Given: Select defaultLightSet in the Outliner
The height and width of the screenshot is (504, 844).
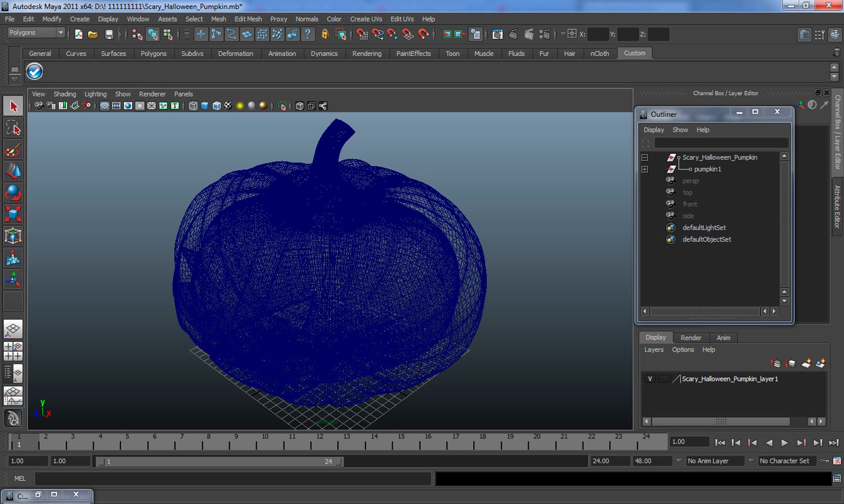Looking at the screenshot, I should coord(703,228).
